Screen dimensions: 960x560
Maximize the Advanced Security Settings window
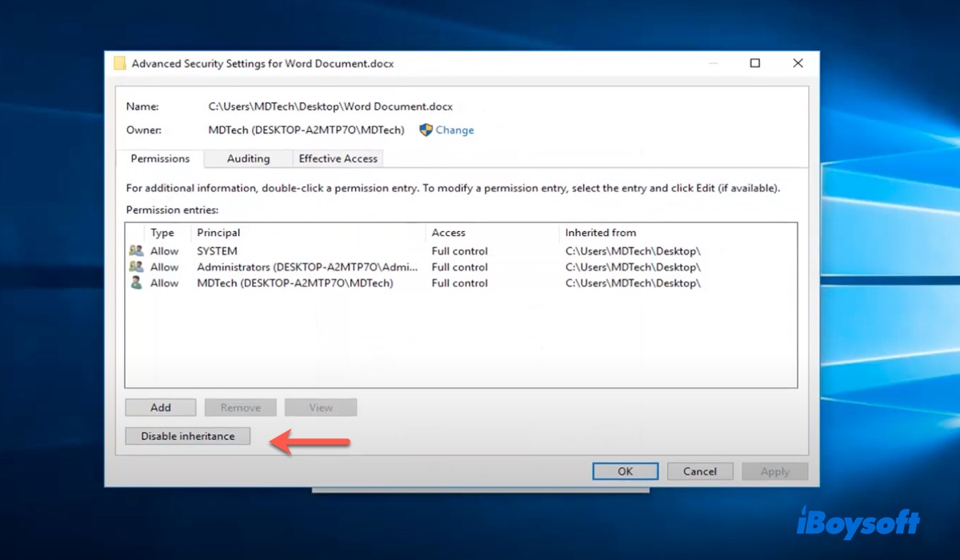pos(754,63)
